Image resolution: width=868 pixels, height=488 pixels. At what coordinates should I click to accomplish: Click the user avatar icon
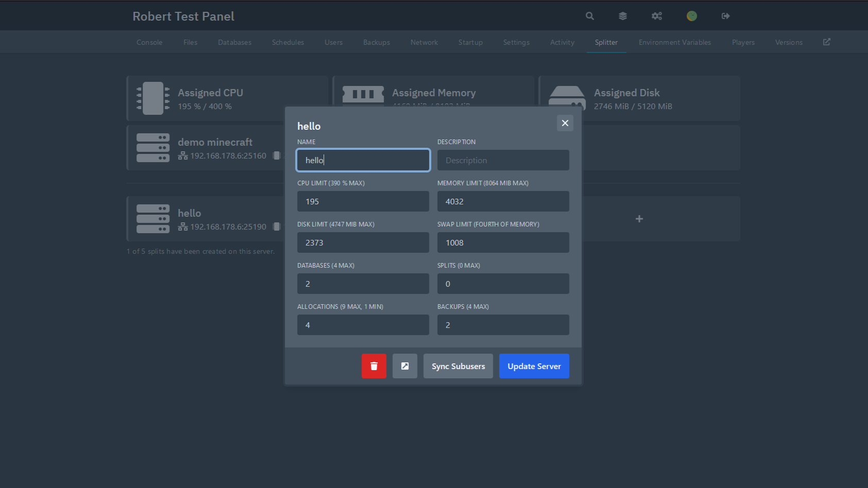tap(692, 16)
